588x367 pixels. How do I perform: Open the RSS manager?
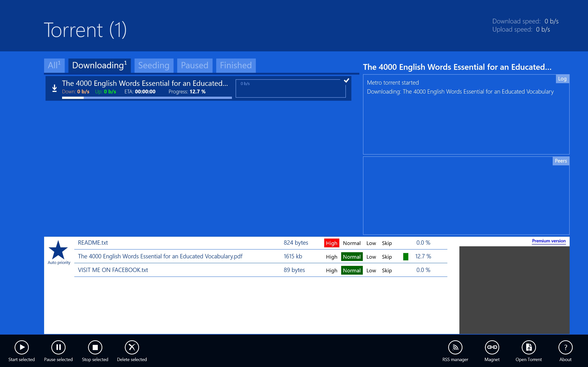click(455, 347)
